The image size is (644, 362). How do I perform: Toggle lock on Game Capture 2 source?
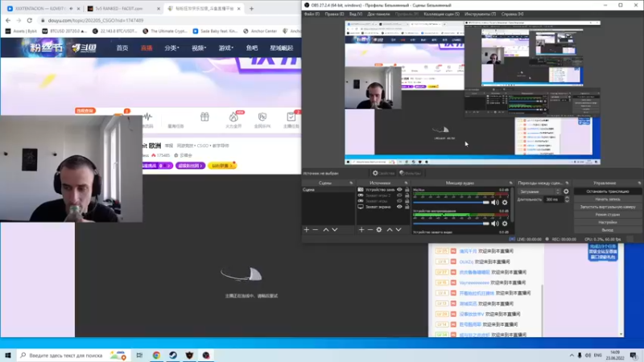click(x=407, y=195)
